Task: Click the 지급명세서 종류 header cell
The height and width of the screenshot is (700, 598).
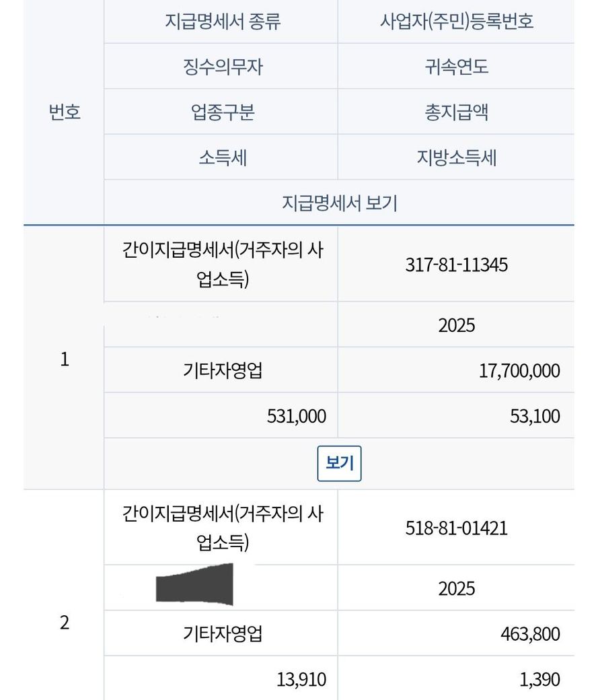Action: [222, 22]
